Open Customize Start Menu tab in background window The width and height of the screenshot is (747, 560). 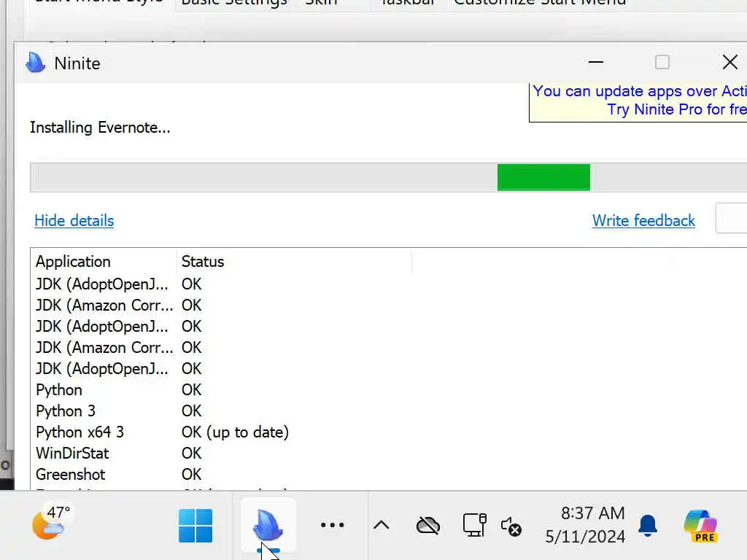tap(540, 3)
